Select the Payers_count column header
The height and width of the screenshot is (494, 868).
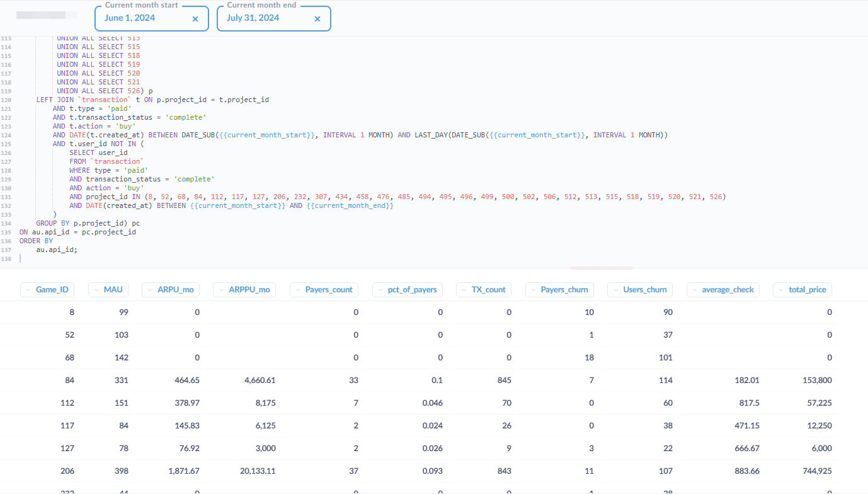[324, 290]
